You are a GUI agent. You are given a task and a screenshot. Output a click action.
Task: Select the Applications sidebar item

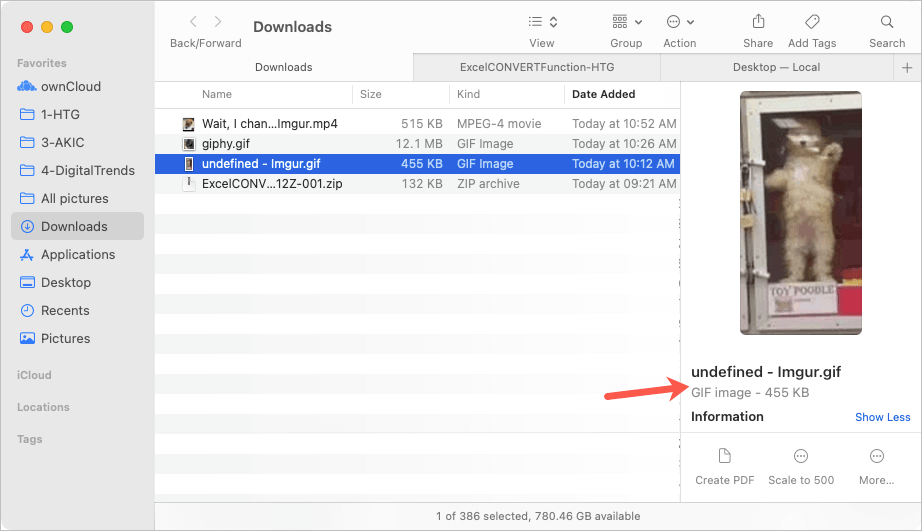coord(78,254)
